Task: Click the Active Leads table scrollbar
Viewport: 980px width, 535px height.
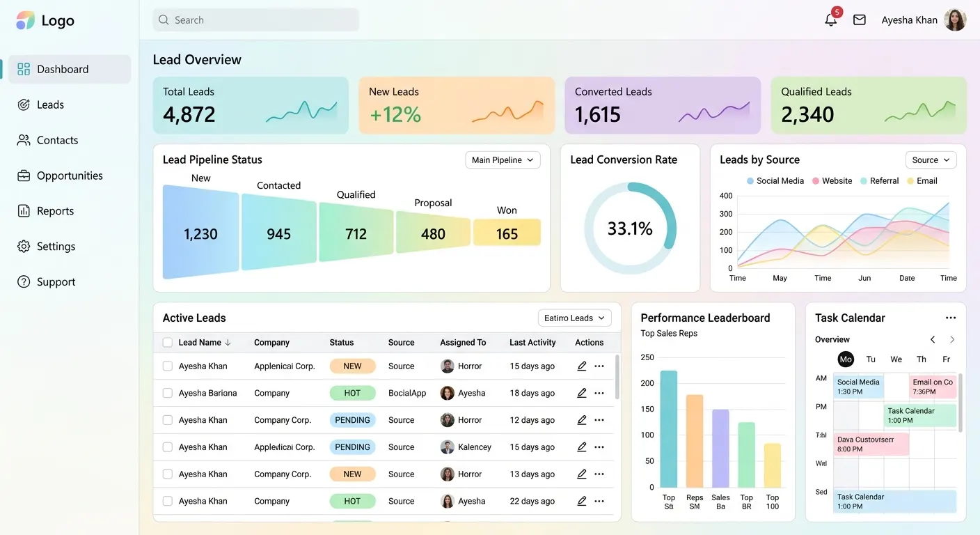Action: click(617, 375)
